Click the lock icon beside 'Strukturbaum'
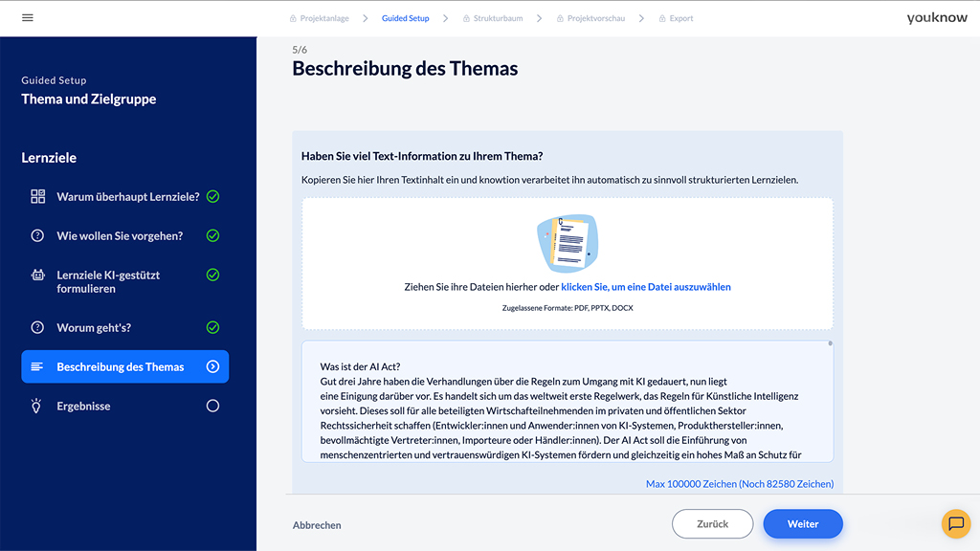980x551 pixels. tap(465, 17)
